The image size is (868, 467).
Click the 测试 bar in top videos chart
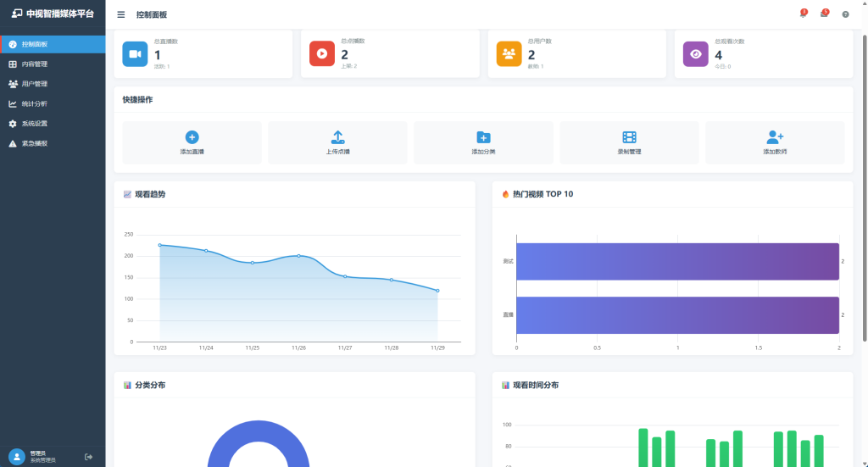(677, 262)
